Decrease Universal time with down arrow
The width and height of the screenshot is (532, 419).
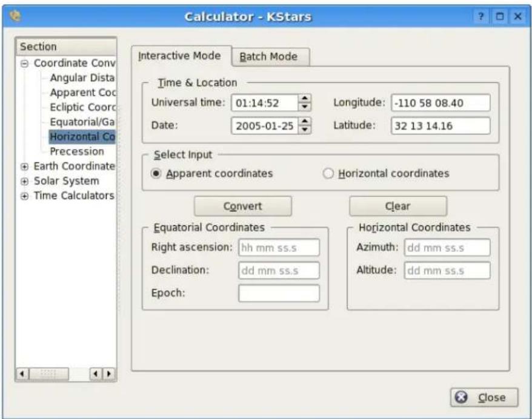(x=305, y=107)
